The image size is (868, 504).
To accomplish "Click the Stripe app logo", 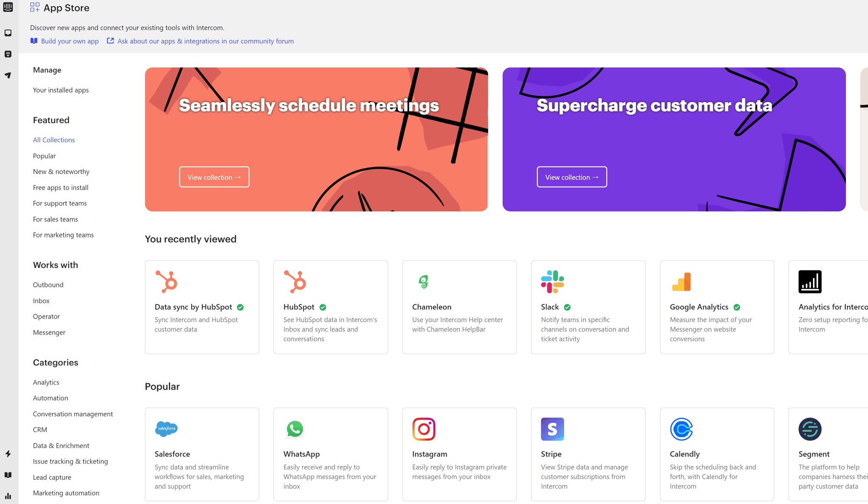I will [x=552, y=428].
